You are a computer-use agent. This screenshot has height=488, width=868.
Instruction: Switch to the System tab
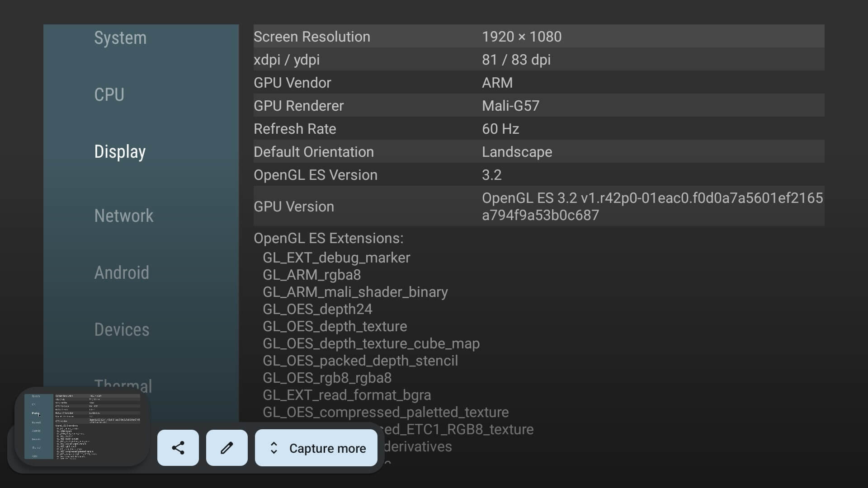[x=120, y=38]
